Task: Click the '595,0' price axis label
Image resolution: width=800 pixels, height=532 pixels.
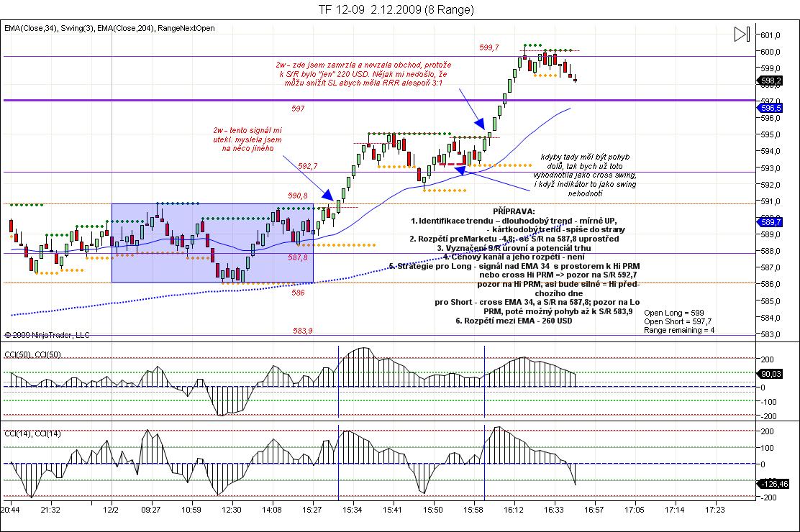Action: click(x=771, y=134)
